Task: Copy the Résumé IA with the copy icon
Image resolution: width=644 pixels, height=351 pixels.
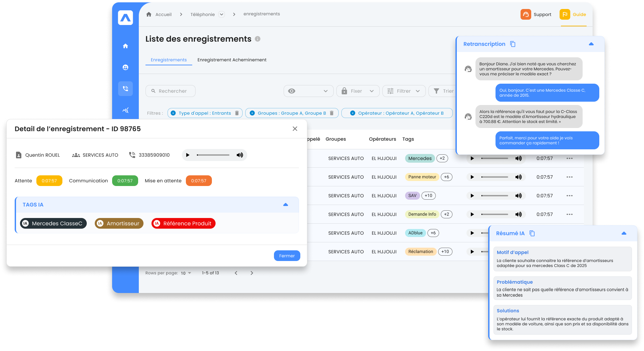Action: tap(531, 233)
